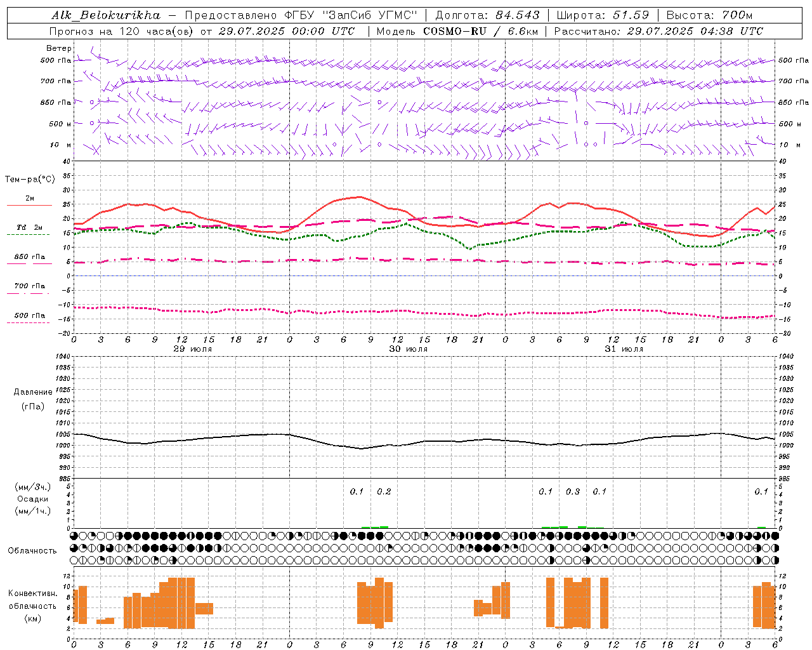Click the Облачность cloud cover label
This screenshot has width=812, height=650.
pos(32,550)
